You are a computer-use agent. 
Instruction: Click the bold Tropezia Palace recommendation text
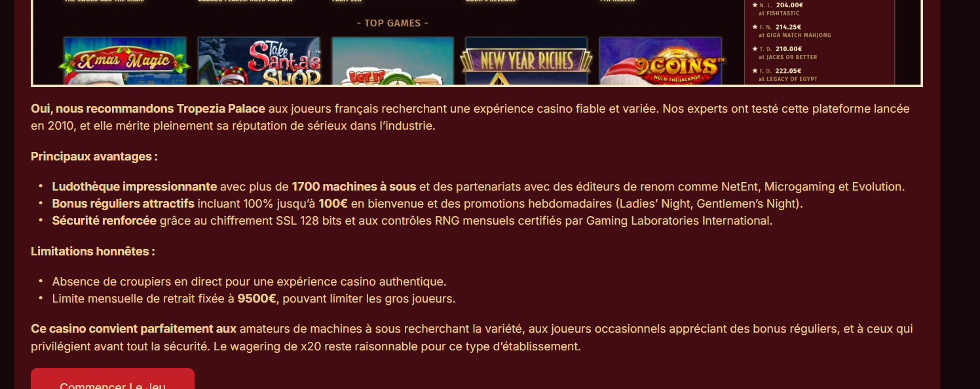click(x=148, y=109)
